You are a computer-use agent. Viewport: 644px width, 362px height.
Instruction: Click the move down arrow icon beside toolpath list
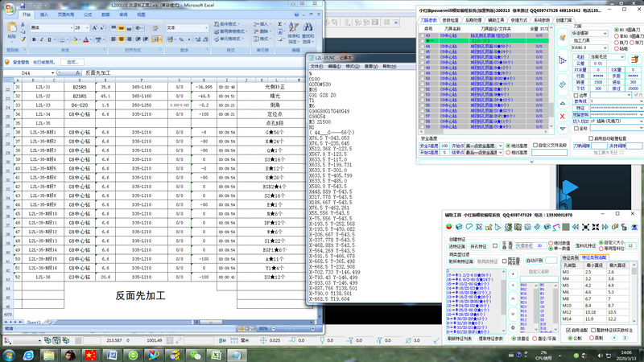(x=563, y=129)
